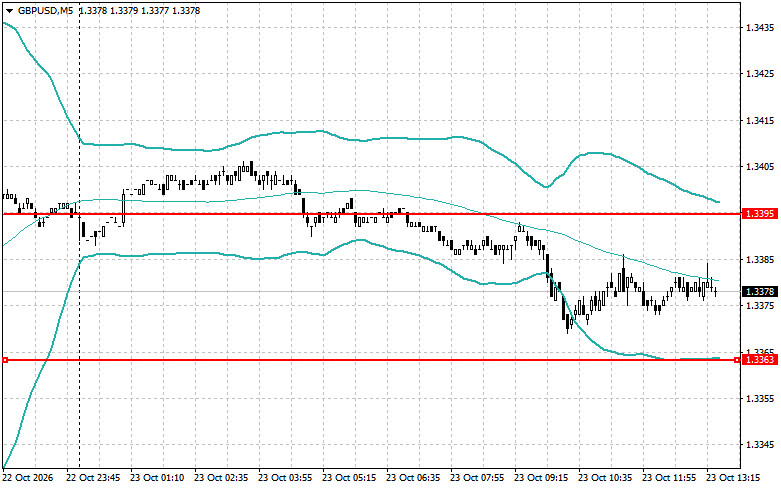781x489 pixels.
Task: Click the GBPUSD,M5 chart title text
Action: [46, 10]
